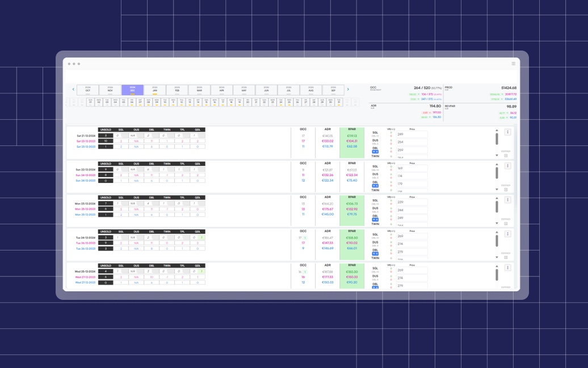Increase DUS price with green plus, Sat 21-12-2024
Screen dimensions: 588x368
tap(391, 140)
